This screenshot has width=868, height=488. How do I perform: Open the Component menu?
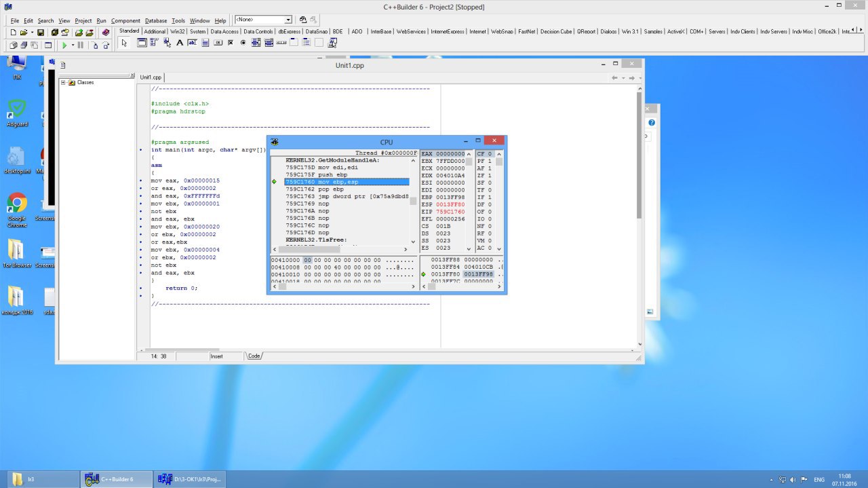[125, 21]
